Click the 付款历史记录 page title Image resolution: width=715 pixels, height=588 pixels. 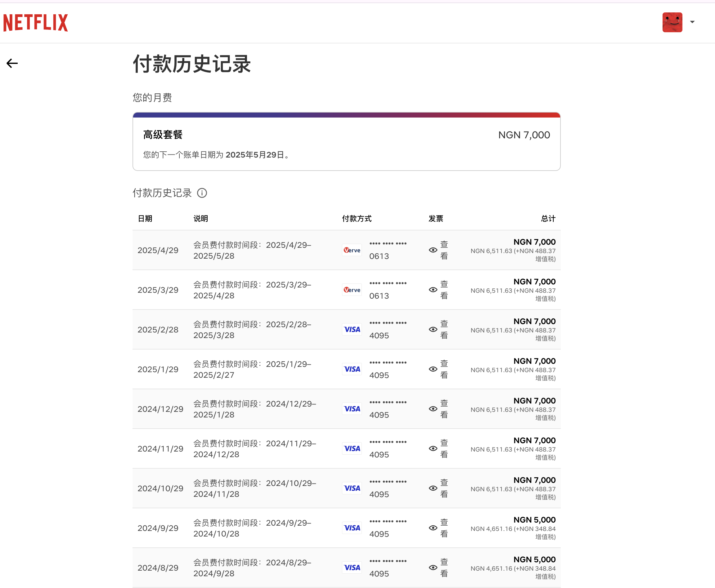[192, 64]
